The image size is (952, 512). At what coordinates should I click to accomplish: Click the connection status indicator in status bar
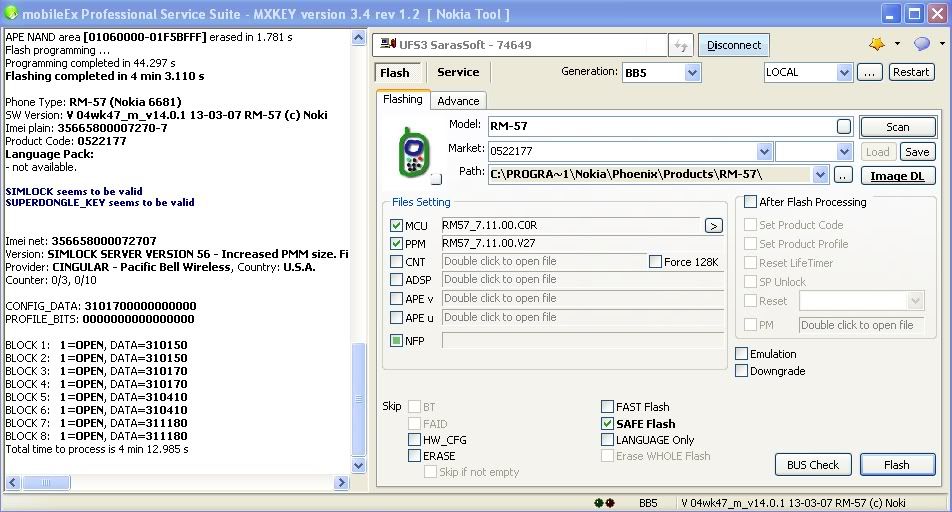click(x=604, y=503)
